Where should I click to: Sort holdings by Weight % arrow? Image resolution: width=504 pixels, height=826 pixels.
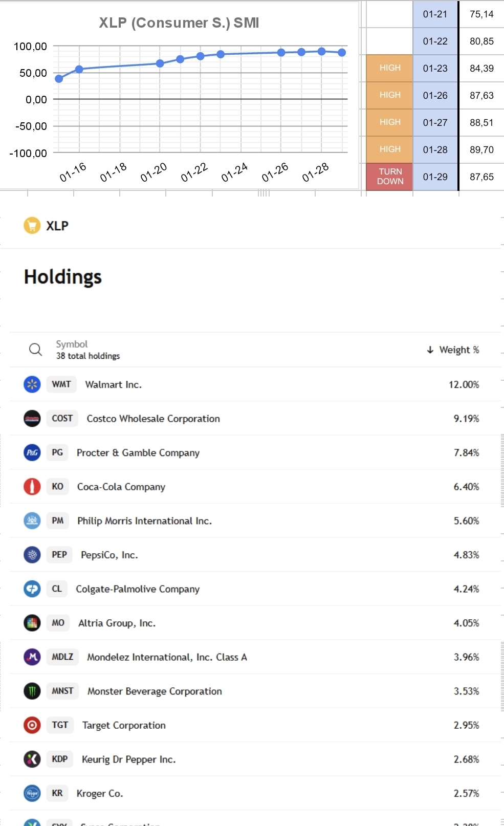tap(430, 350)
